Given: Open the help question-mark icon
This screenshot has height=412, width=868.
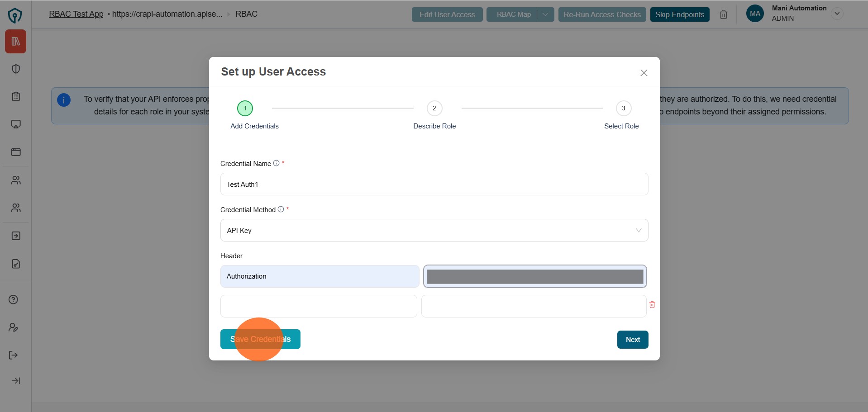Looking at the screenshot, I should click(x=13, y=299).
